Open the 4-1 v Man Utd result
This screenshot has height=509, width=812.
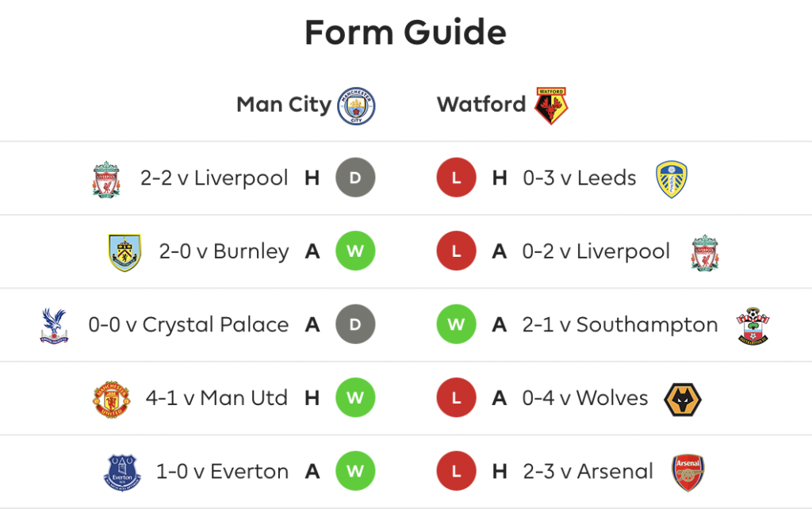point(216,398)
